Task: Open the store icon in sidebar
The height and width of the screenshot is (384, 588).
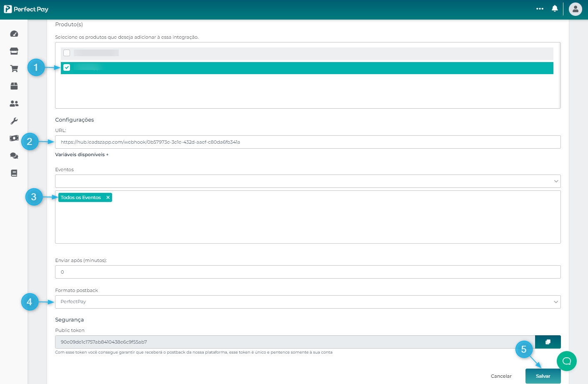Action: (14, 51)
